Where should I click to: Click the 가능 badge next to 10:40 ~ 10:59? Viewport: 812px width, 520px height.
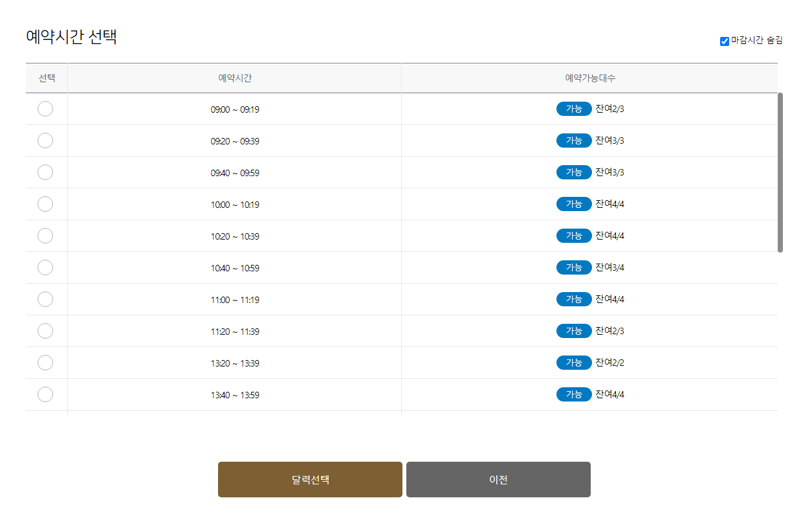click(574, 267)
